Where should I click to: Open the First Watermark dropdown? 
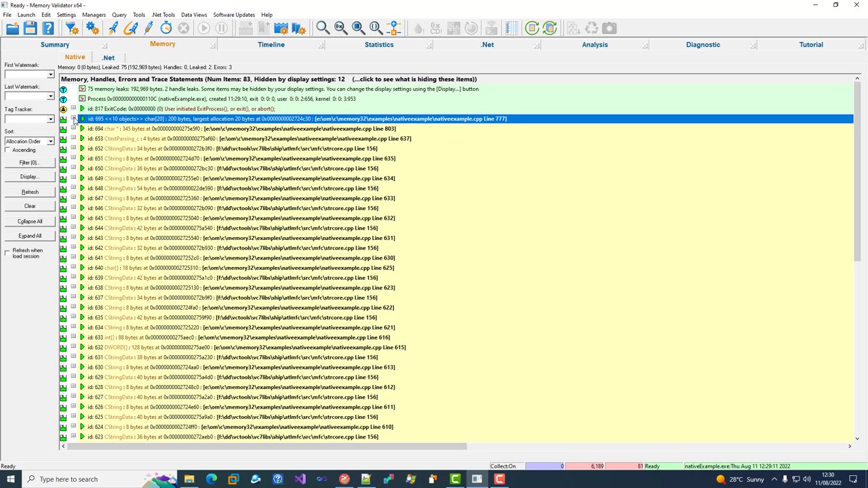tap(50, 75)
